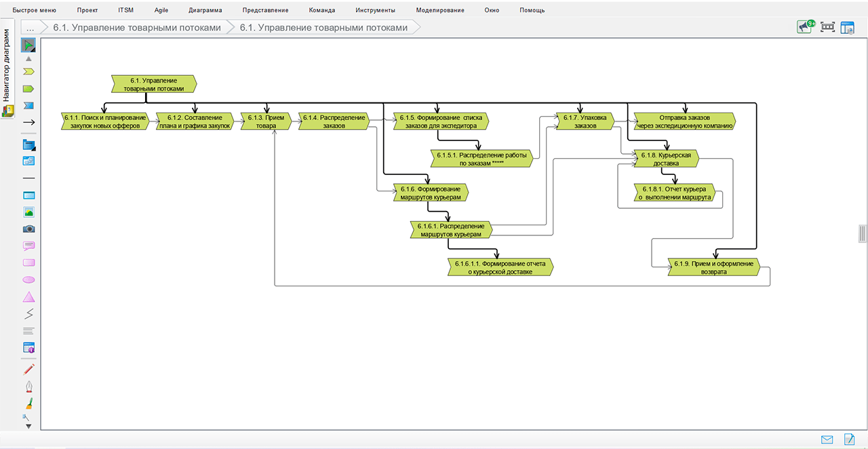
Task: Select the paint brush format tool
Action: point(28,403)
